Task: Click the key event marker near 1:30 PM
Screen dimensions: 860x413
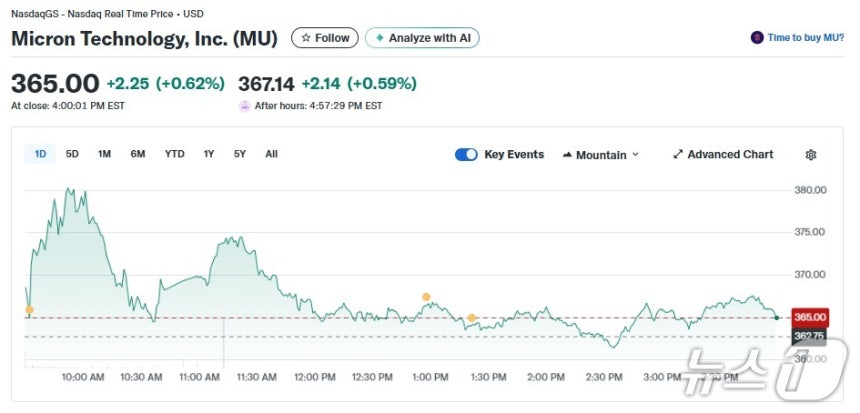Action: pyautogui.click(x=472, y=318)
